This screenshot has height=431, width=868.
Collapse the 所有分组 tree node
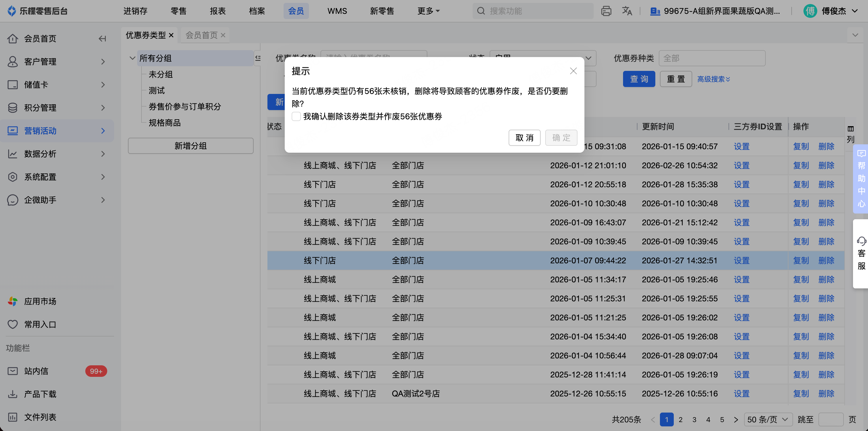point(133,58)
